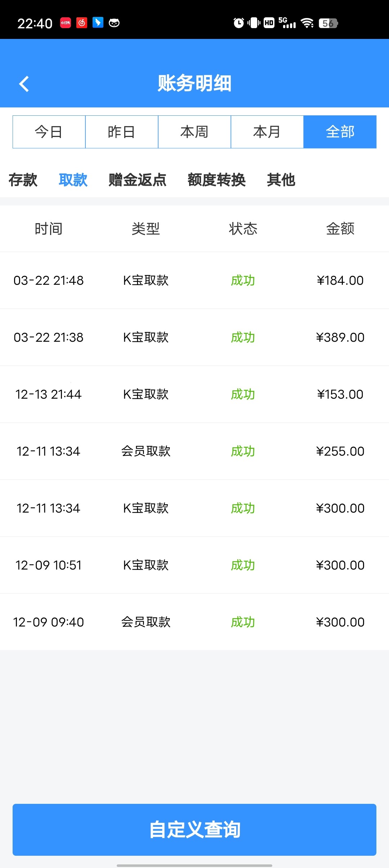The height and width of the screenshot is (868, 389).
Task: Tap the Wi-Fi status icon
Action: point(307,23)
